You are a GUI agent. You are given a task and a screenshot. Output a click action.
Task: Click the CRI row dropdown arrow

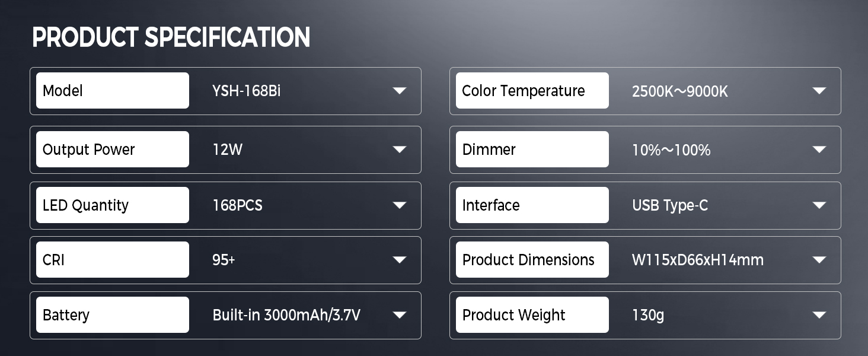click(x=400, y=260)
